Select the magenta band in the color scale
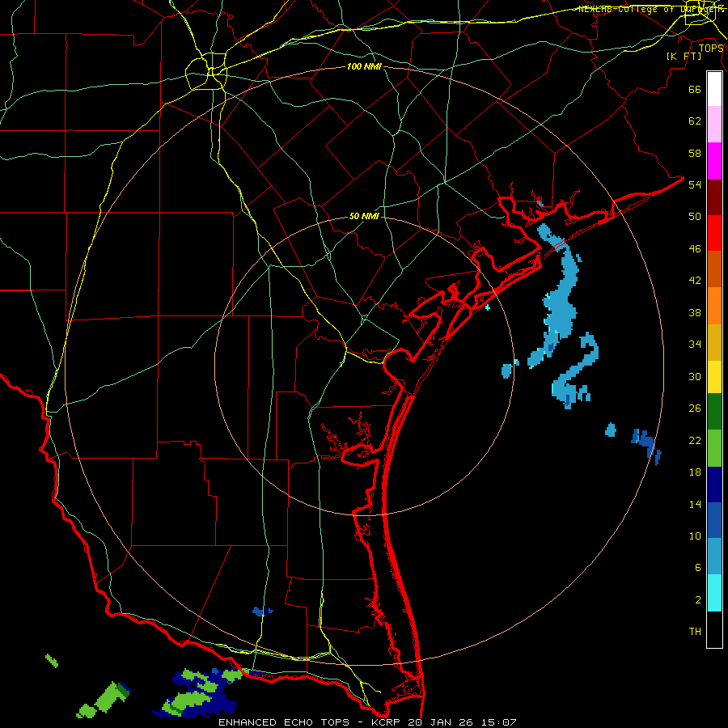728x728 pixels. pos(714,161)
